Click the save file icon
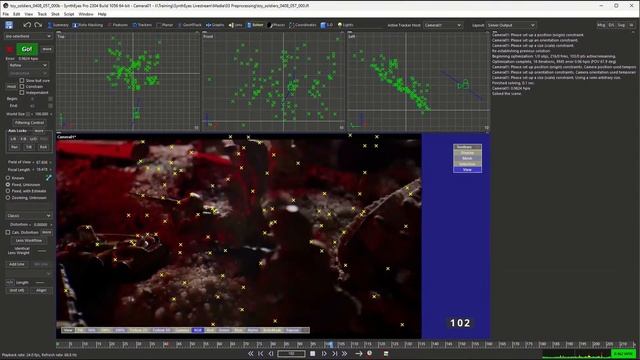This screenshot has height=360, width=640. [9, 25]
